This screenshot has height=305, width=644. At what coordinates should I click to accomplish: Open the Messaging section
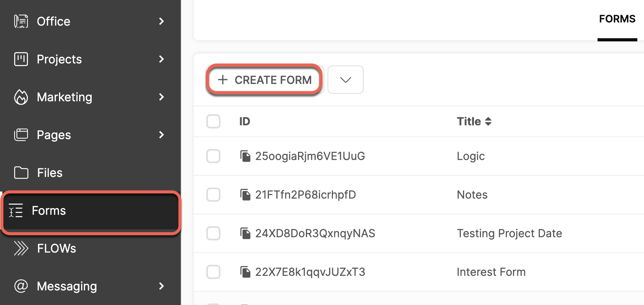[x=90, y=286]
